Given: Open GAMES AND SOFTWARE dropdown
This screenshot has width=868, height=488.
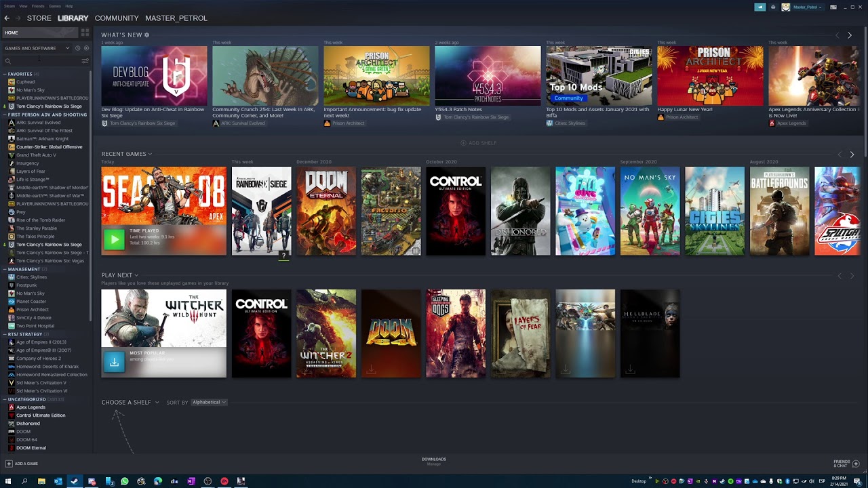Looking at the screenshot, I should tap(37, 48).
